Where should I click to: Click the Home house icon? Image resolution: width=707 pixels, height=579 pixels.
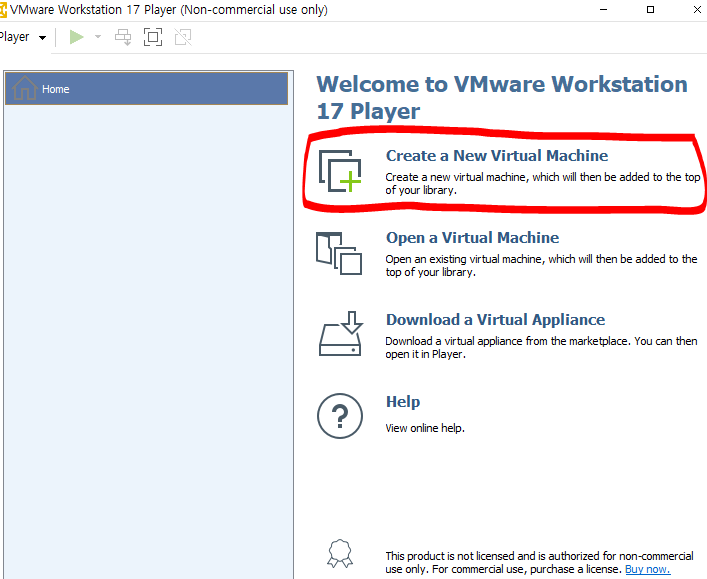click(x=24, y=88)
